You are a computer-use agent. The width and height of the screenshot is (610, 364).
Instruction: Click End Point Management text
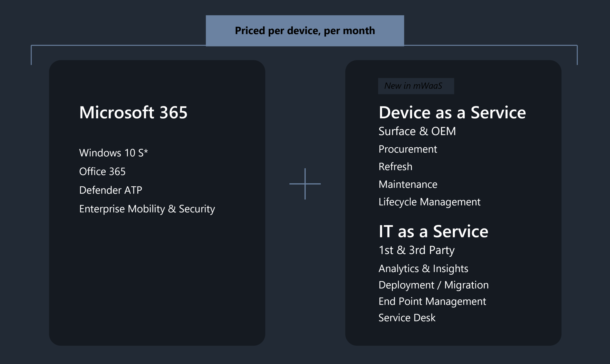tap(432, 301)
